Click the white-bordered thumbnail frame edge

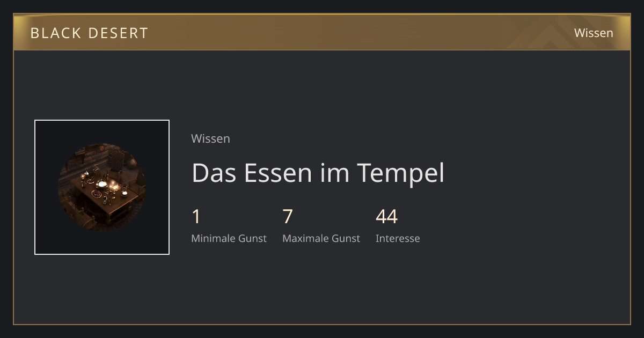point(35,187)
